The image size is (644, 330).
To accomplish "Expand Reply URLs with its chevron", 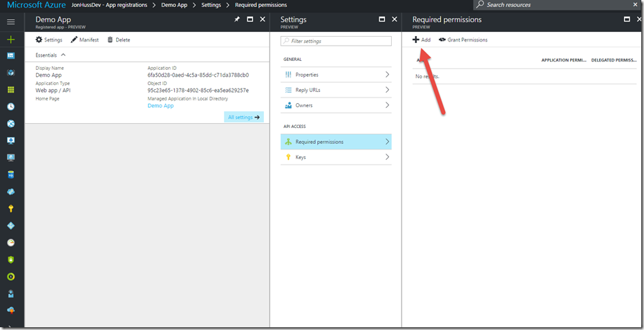I will [x=388, y=89].
